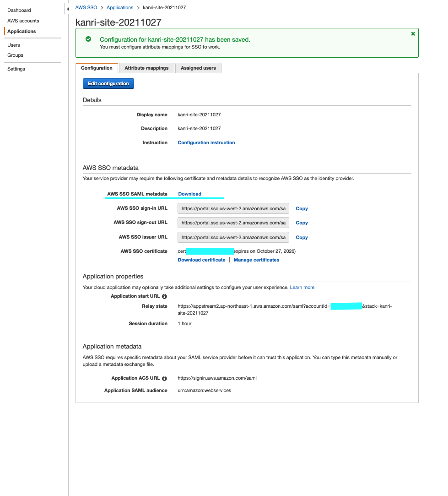The width and height of the screenshot is (448, 496).
Task: Open Learn more about application properties
Action: point(302,287)
